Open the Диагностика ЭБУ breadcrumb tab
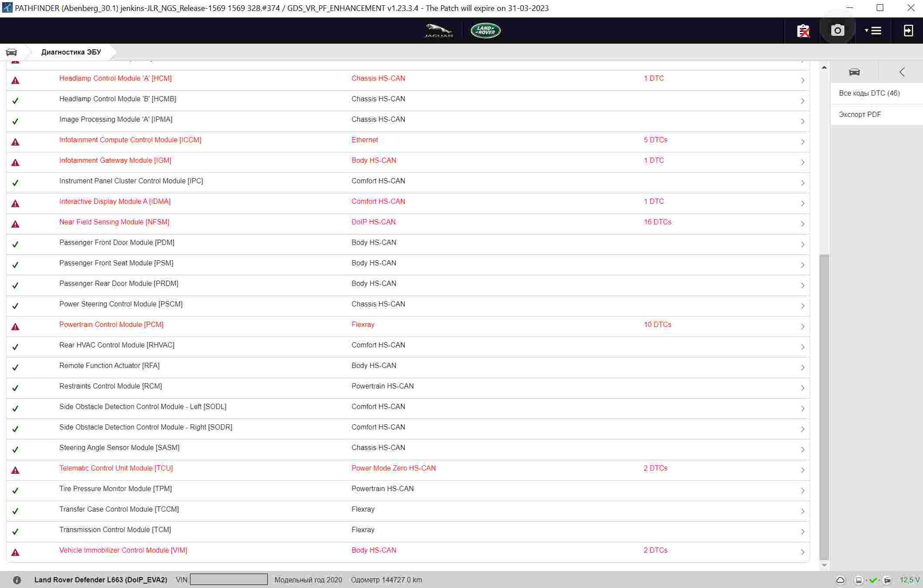Viewport: 923px width, 588px height. coord(71,52)
